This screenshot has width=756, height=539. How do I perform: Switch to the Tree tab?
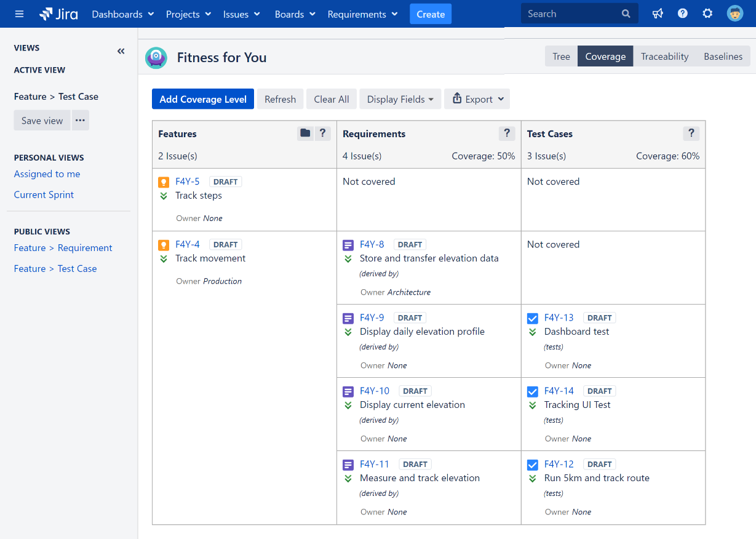pos(561,57)
